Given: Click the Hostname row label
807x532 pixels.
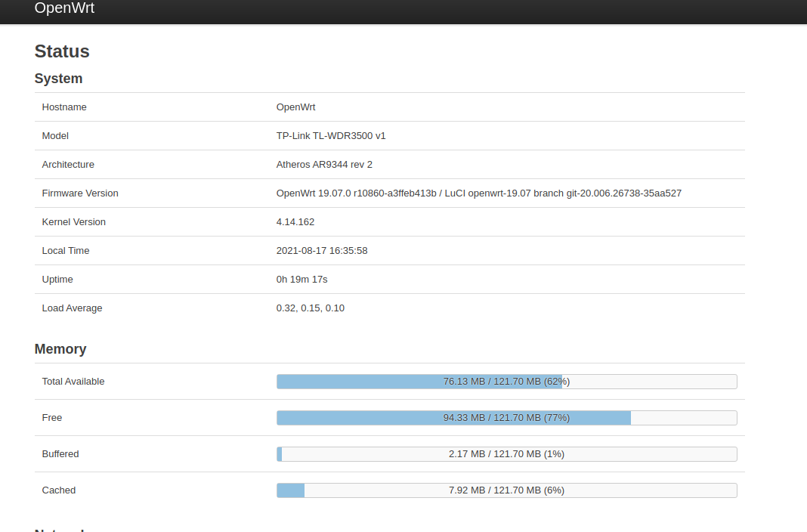Looking at the screenshot, I should (x=64, y=107).
